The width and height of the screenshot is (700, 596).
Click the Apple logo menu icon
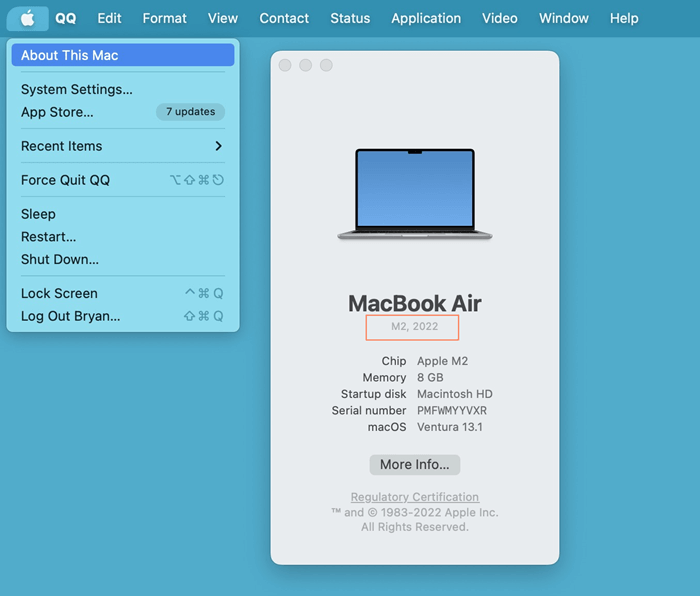coord(27,18)
